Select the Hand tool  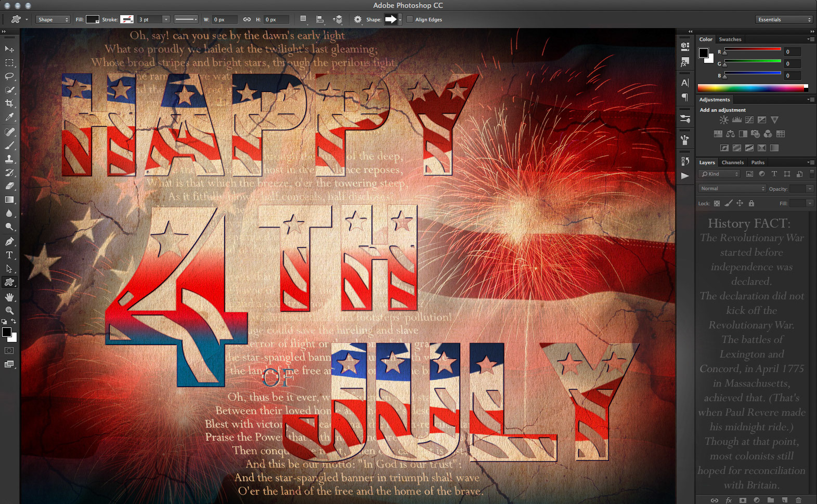coord(9,297)
